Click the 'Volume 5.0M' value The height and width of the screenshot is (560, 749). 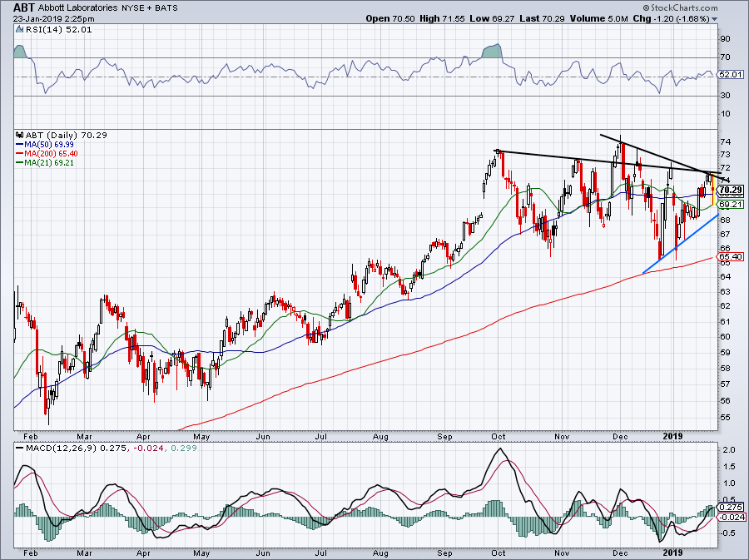click(x=598, y=18)
